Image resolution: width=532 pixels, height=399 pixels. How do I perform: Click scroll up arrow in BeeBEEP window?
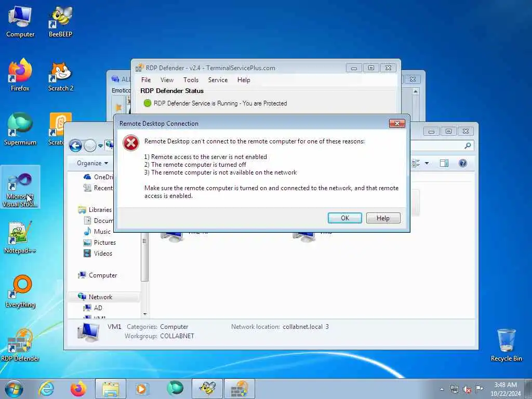pos(416,91)
